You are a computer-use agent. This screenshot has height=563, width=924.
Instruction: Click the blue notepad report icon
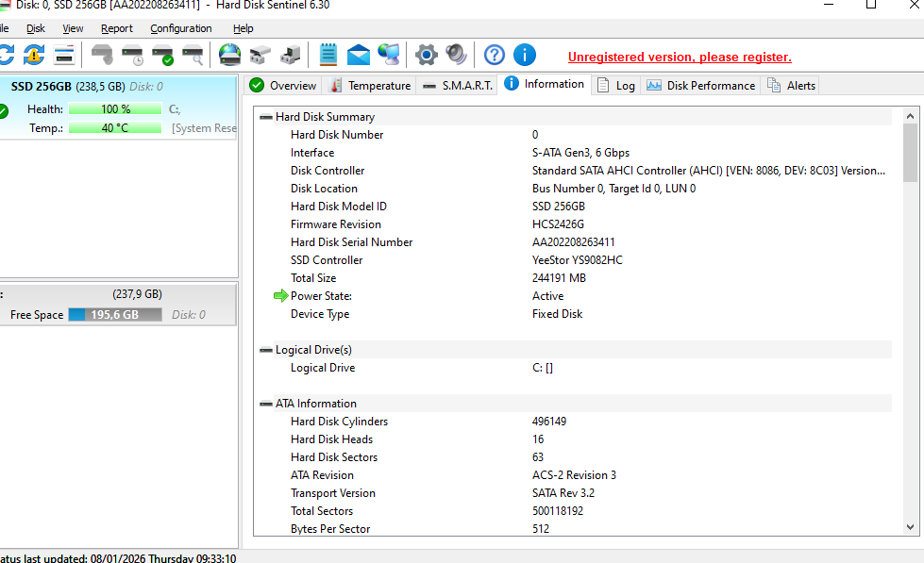coord(328,55)
